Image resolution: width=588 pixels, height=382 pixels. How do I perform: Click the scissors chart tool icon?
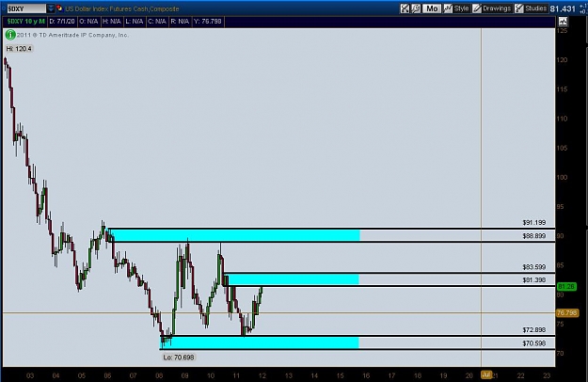pos(405,8)
